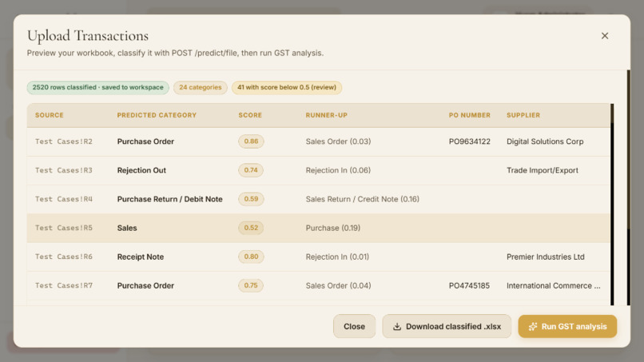The image size is (644, 362).
Task: Sort by SCORE column header
Action: [250, 115]
